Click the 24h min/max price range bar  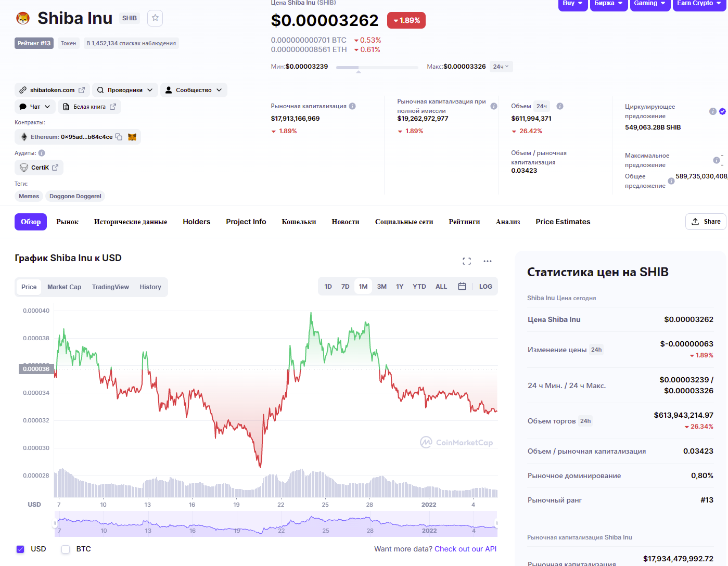click(377, 68)
